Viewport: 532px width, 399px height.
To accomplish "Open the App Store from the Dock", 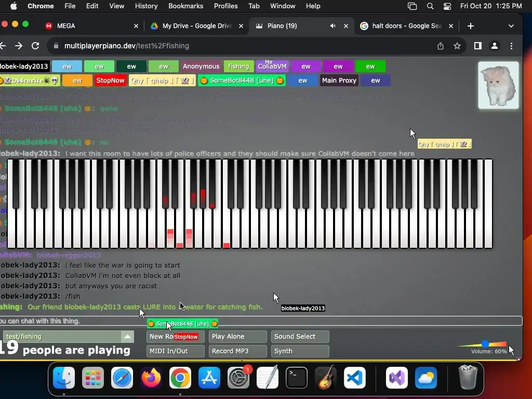I will (209, 377).
